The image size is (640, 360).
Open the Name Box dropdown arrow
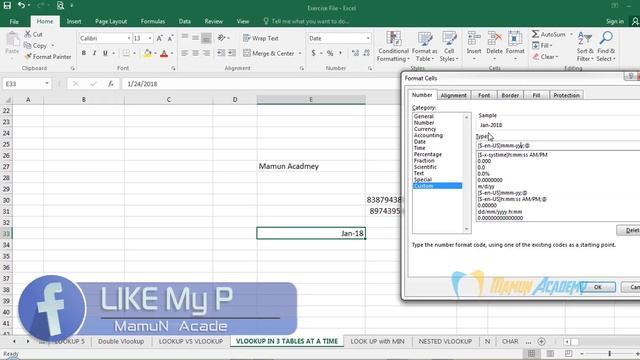47,84
